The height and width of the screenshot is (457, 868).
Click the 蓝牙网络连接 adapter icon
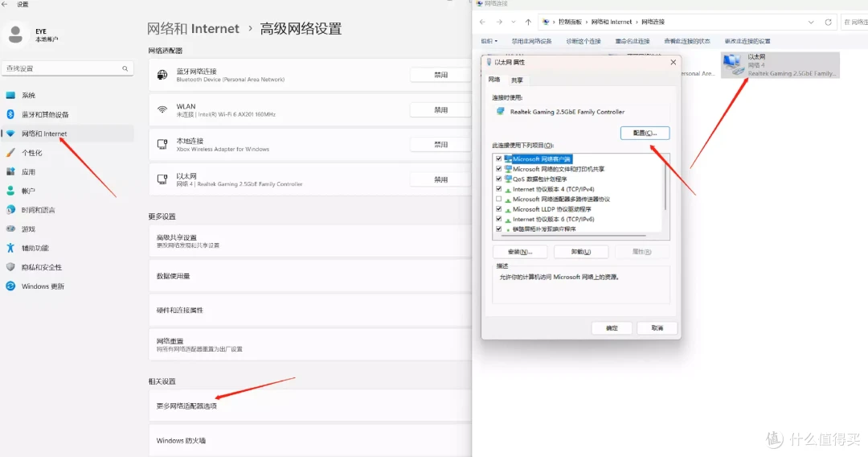pos(162,75)
